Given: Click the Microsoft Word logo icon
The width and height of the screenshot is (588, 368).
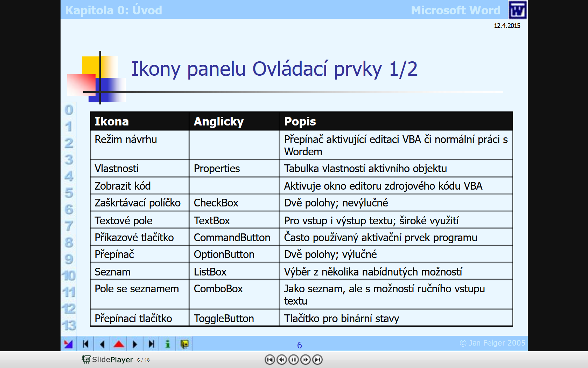Looking at the screenshot, I should (518, 10).
